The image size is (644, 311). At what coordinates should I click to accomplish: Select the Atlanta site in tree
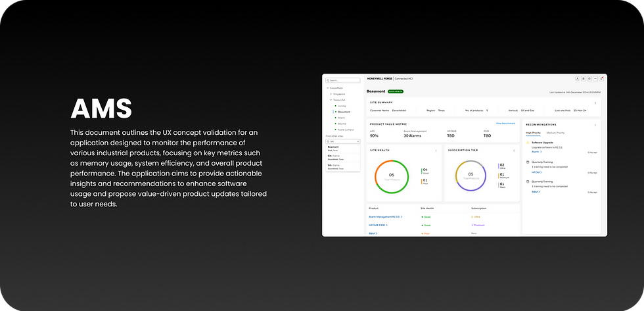340,124
